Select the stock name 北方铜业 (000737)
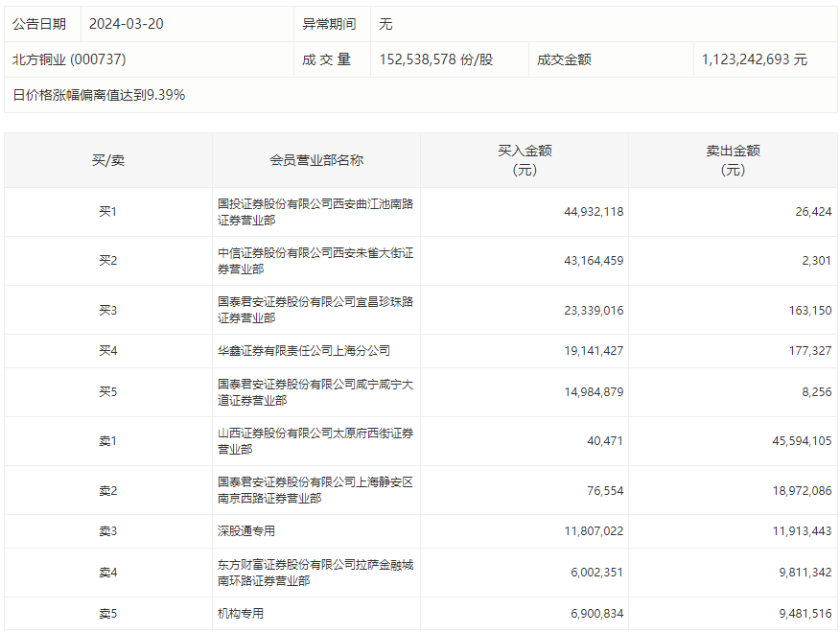The width and height of the screenshot is (840, 633). 69,59
